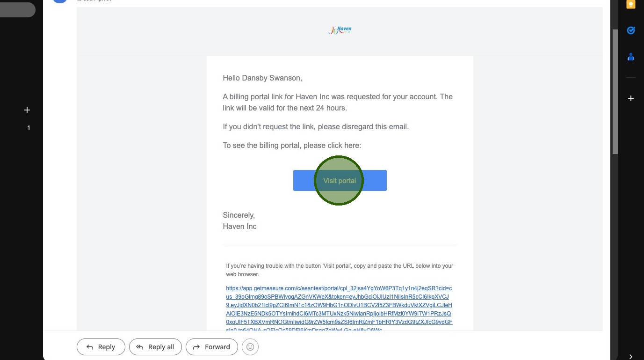The height and width of the screenshot is (360, 644).
Task: Open the Google Keep side panel
Action: 631,5
